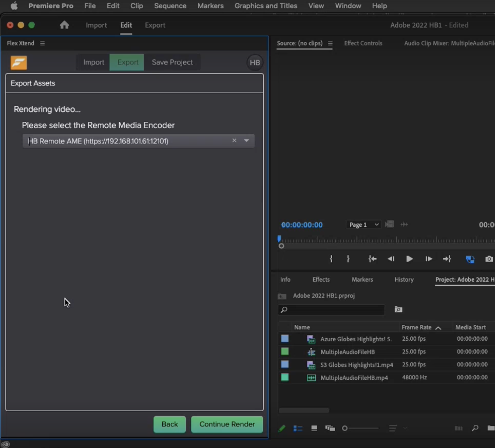Viewport: 495px width, 448px height.
Task: Click the Save Project button
Action: pos(172,62)
